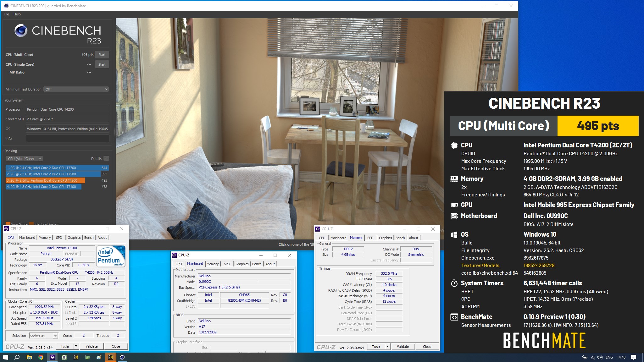Click the GPU icon in BenchMate panel
Screen dimensions: 644x362
tap(454, 205)
